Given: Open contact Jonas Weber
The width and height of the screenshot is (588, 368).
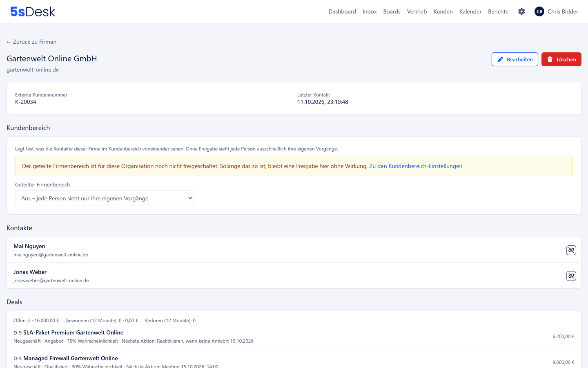Looking at the screenshot, I should (30, 272).
